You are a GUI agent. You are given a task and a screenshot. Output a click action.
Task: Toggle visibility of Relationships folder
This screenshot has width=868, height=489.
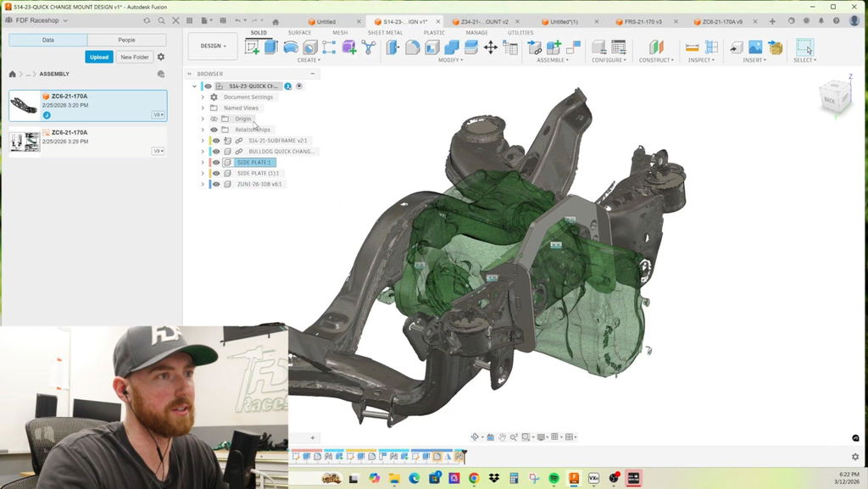214,130
